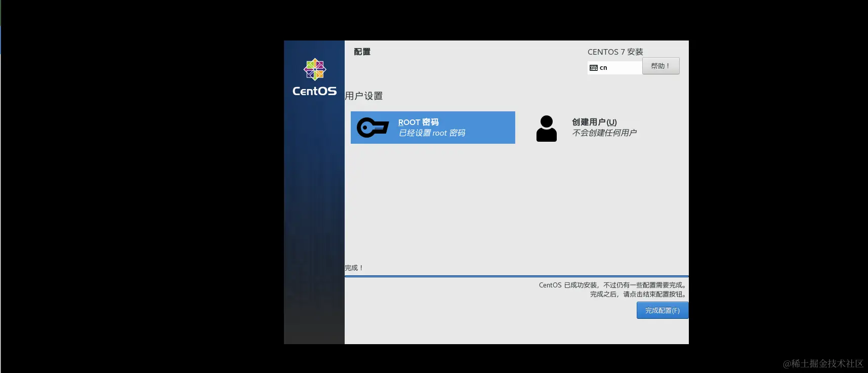Image resolution: width=868 pixels, height=373 pixels.
Task: Click the 不会创建任何用户 status text
Action: point(604,133)
